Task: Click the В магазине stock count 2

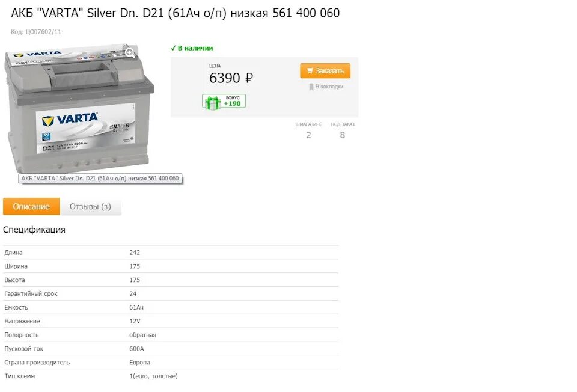Action: 308,135
